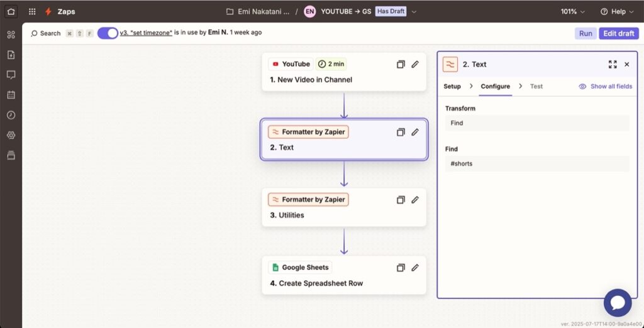Image resolution: width=644 pixels, height=328 pixels.
Task: Open the sidebar file-bolt Zap details icon
Action: click(11, 55)
